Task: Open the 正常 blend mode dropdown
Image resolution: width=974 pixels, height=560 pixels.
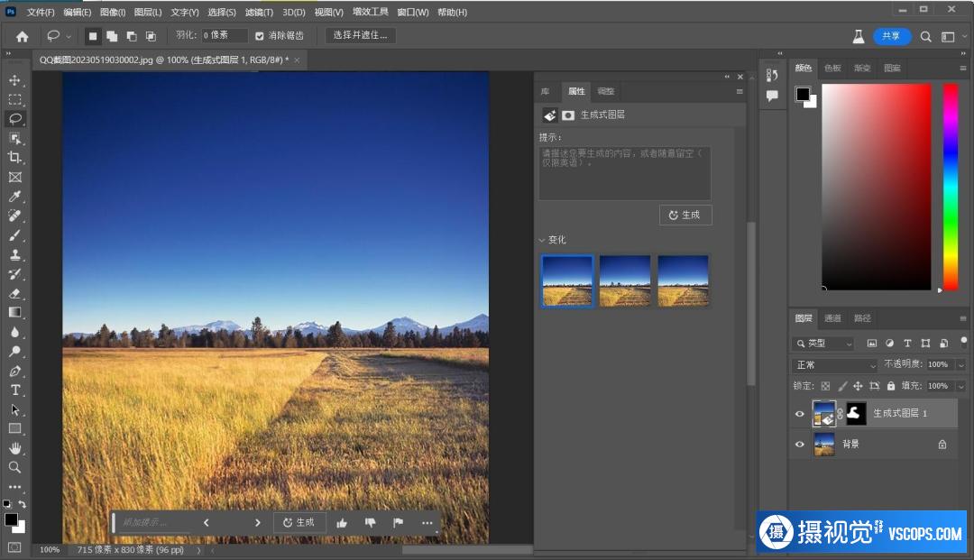Action: [834, 365]
